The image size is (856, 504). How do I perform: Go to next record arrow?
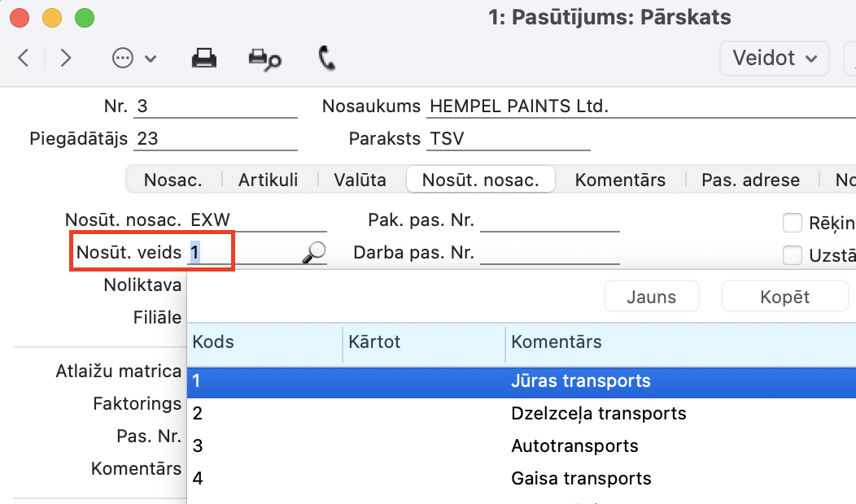tap(66, 58)
